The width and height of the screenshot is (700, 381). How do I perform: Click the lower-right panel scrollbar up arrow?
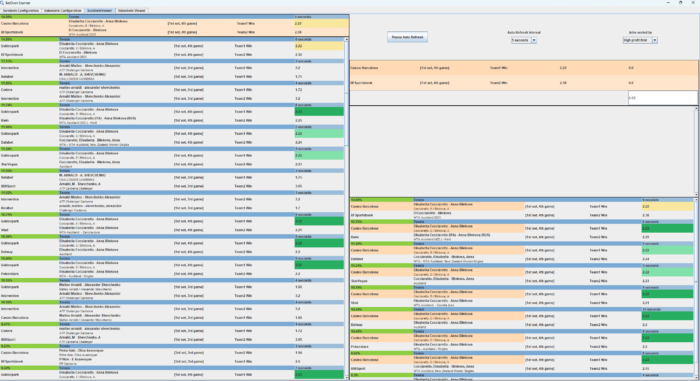click(696, 200)
